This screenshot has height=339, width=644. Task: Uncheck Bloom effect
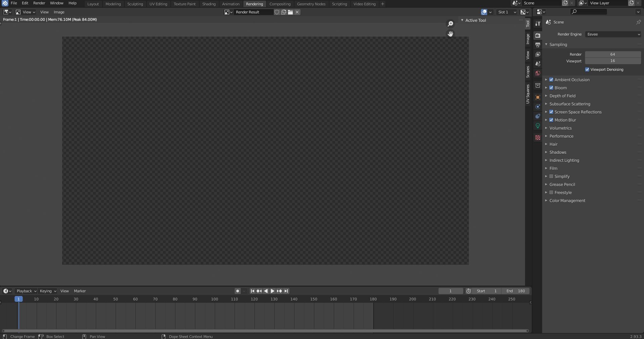coord(551,88)
